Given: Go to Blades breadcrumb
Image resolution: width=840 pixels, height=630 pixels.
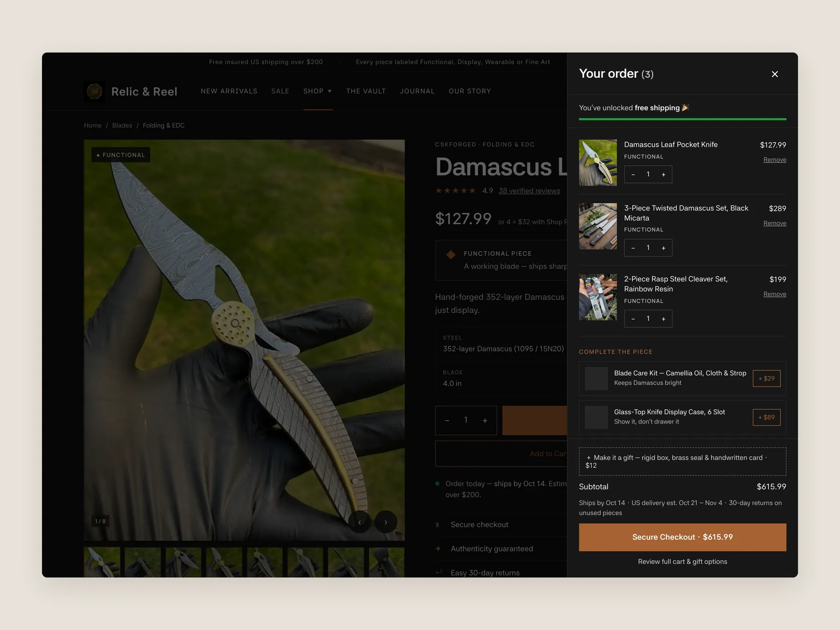Looking at the screenshot, I should [x=122, y=126].
